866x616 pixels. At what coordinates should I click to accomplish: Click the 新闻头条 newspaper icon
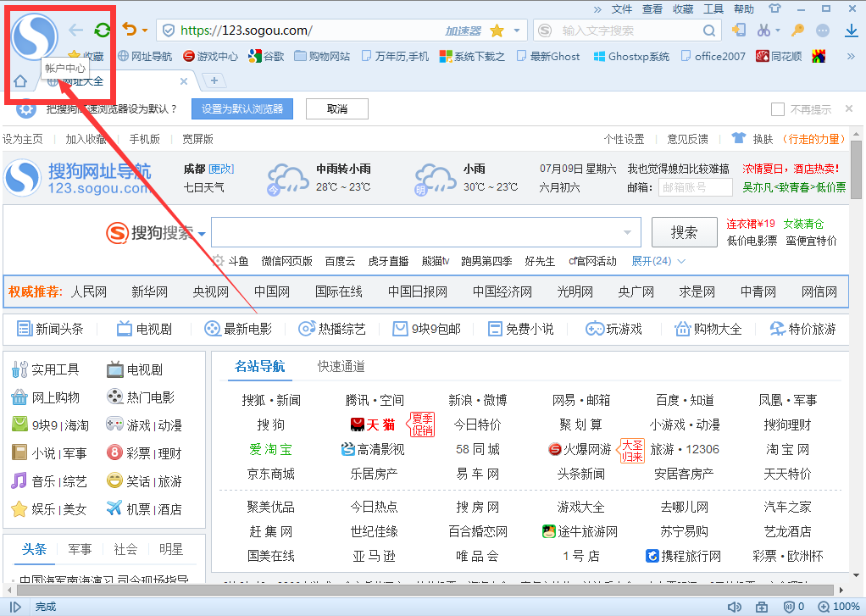(x=25, y=329)
